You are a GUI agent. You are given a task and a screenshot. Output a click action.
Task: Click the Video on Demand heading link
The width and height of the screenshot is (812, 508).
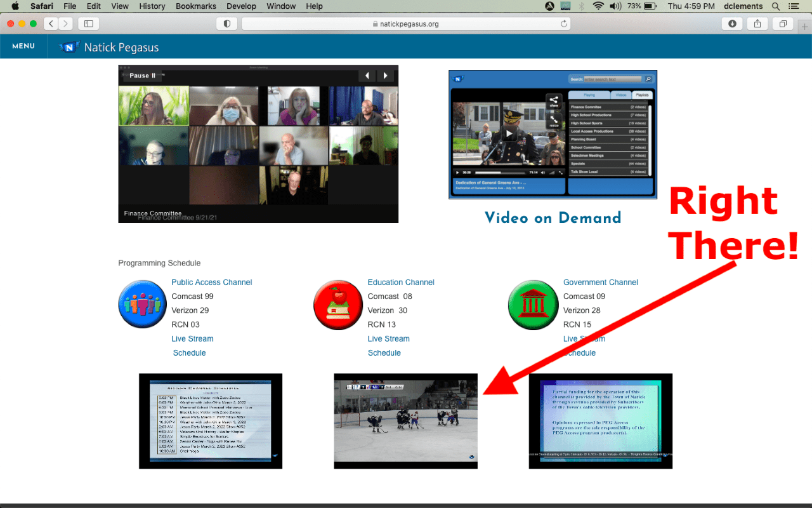coord(553,218)
